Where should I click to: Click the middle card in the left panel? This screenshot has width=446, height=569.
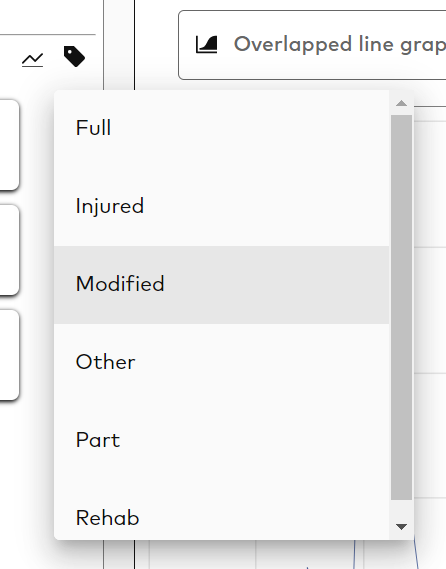tap(9, 250)
